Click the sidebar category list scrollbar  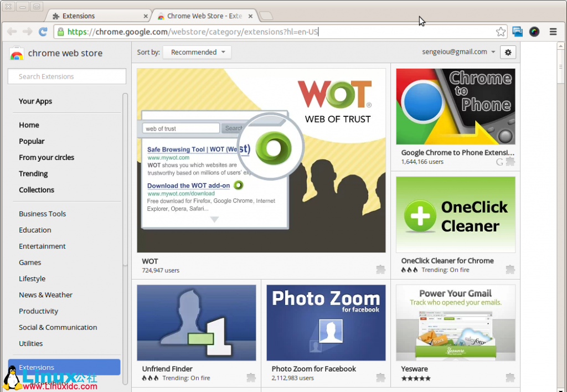125,180
